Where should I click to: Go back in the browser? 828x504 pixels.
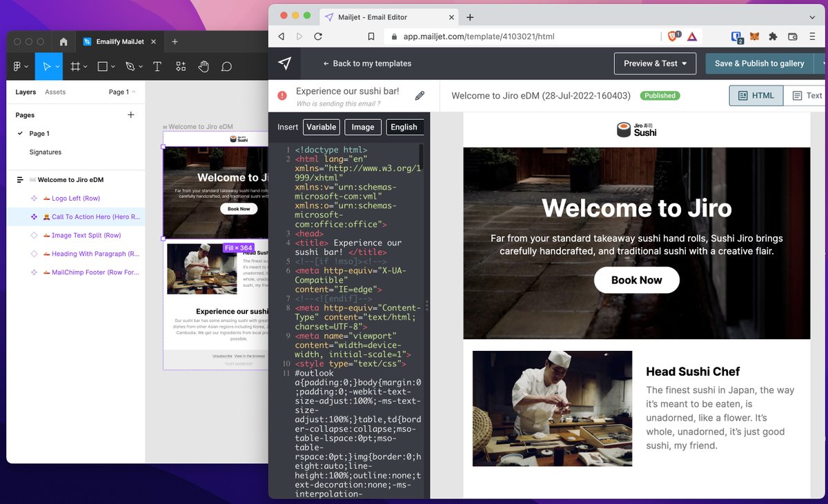pos(282,37)
